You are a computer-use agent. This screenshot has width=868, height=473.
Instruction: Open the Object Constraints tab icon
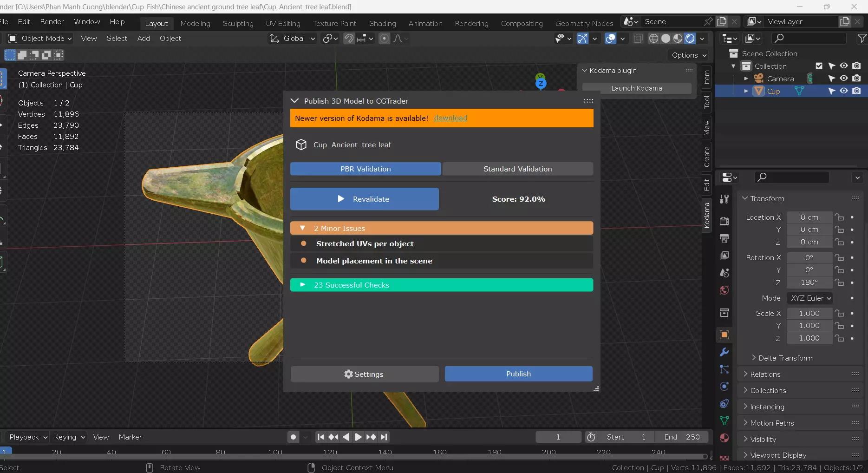(724, 404)
